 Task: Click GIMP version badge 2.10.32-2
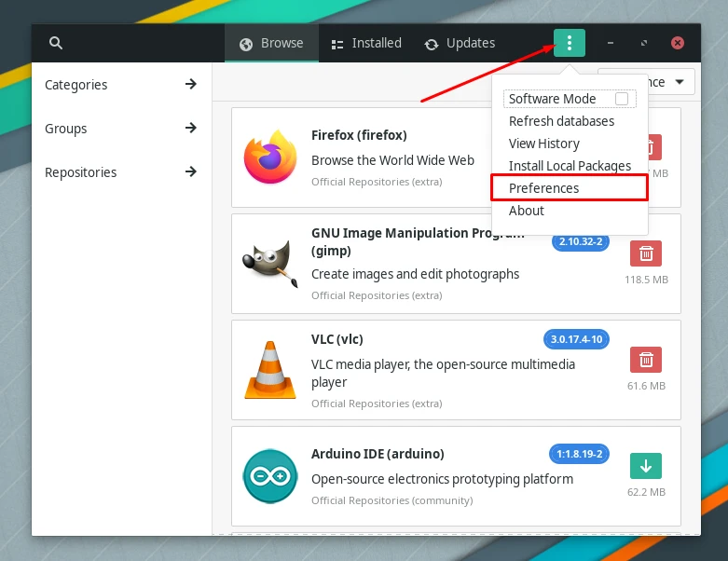click(x=581, y=241)
